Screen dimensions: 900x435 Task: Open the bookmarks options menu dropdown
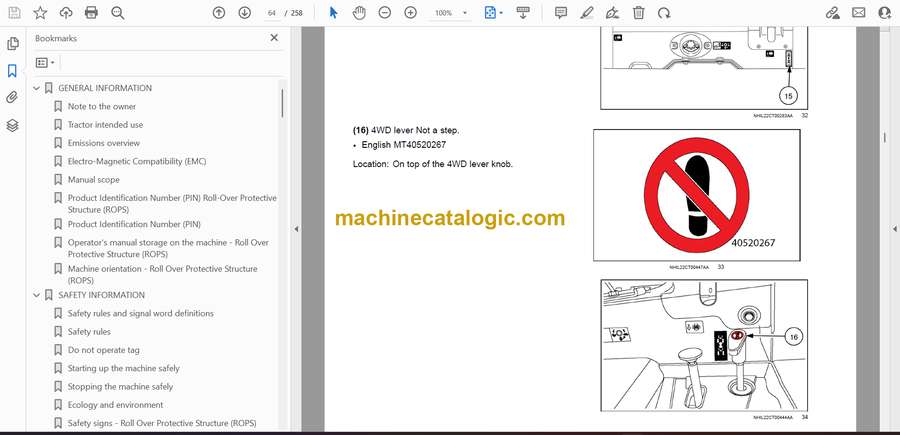click(x=45, y=63)
